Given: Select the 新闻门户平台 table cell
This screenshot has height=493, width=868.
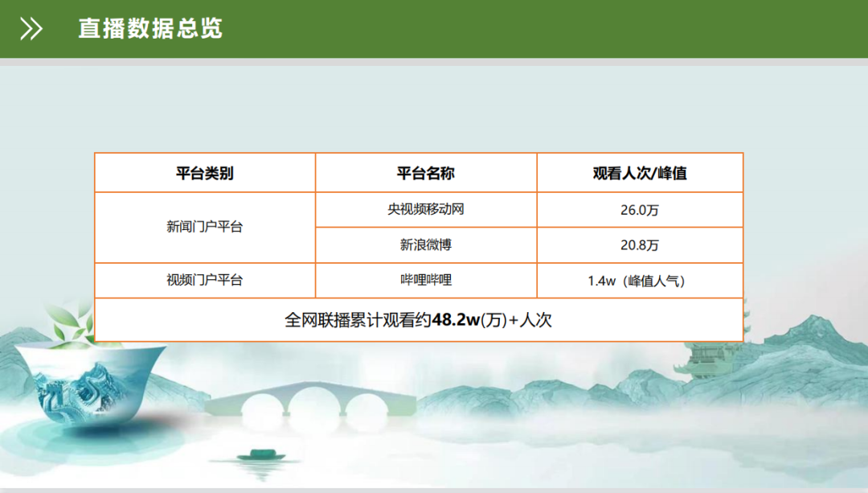Looking at the screenshot, I should (205, 227).
